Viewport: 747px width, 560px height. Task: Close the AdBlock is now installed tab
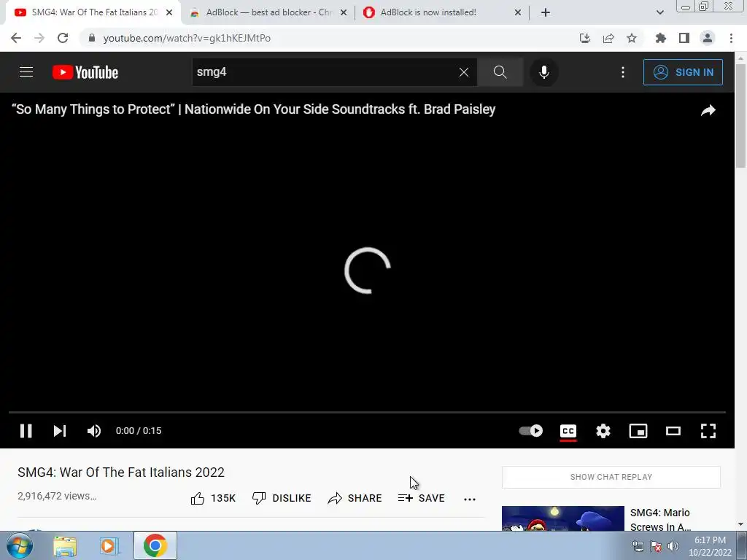pyautogui.click(x=518, y=12)
